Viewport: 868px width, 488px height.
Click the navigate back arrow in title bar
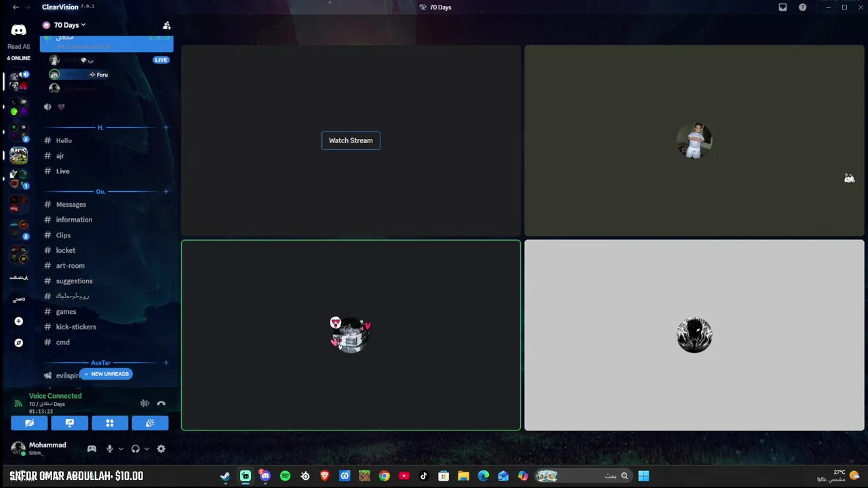(16, 7)
